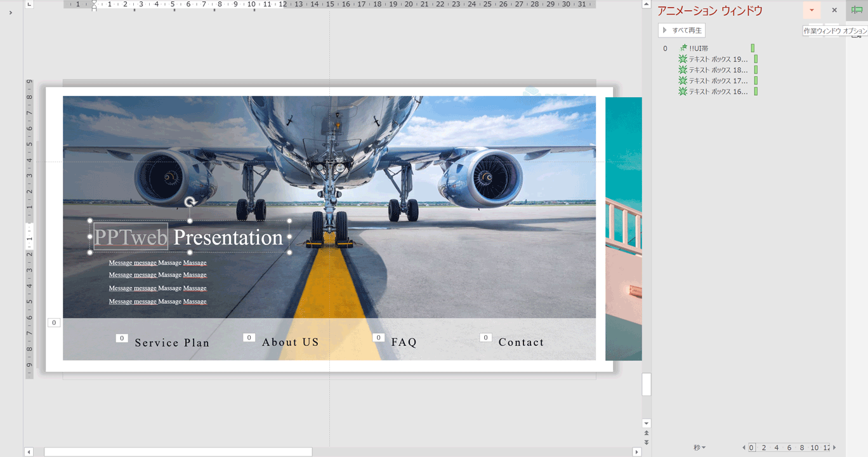This screenshot has height=457, width=868.
Task: Go to previous slide using double-up arrow
Action: coord(647,433)
